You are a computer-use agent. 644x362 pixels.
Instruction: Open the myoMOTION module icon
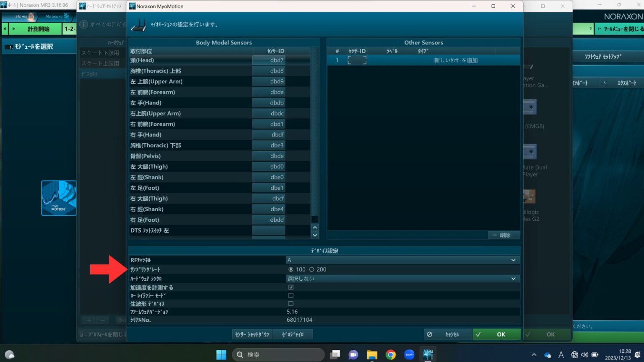59,198
